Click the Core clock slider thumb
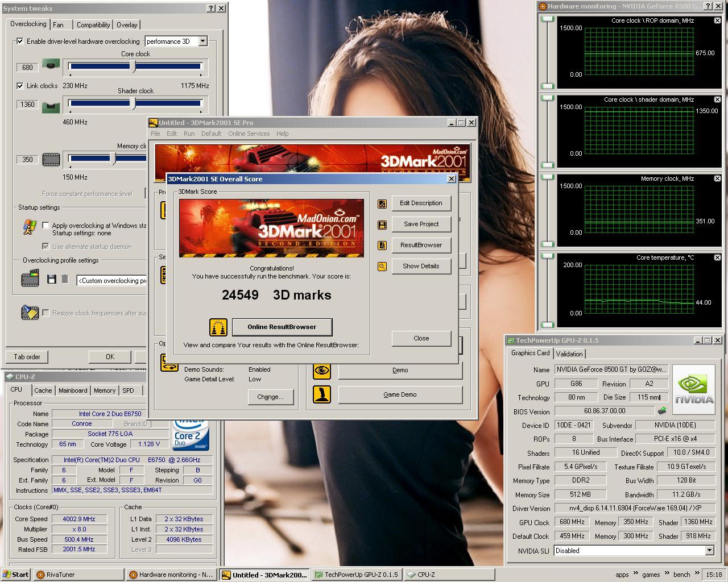The width and height of the screenshot is (728, 582). [134, 67]
